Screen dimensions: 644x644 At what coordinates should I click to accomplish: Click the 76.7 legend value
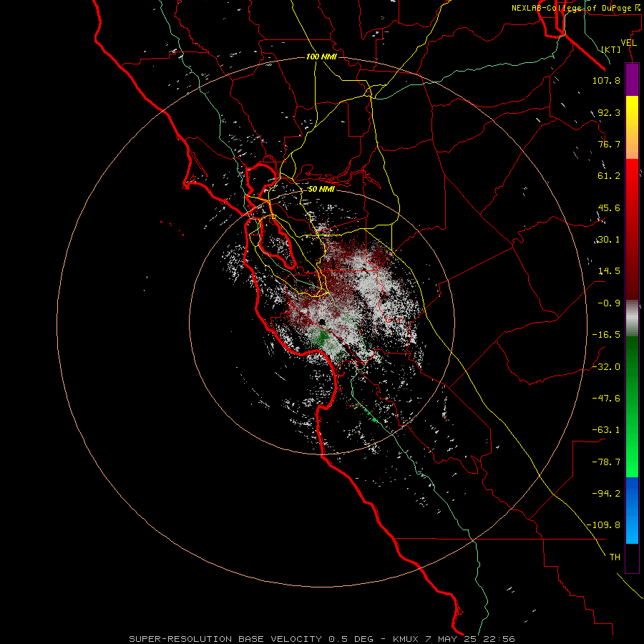[609, 144]
